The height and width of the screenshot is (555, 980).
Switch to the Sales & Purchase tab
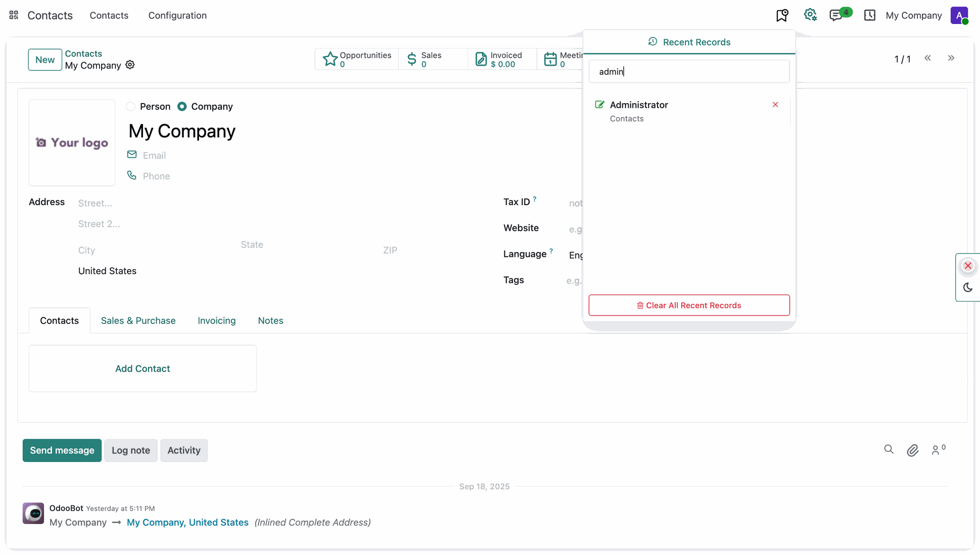coord(138,321)
